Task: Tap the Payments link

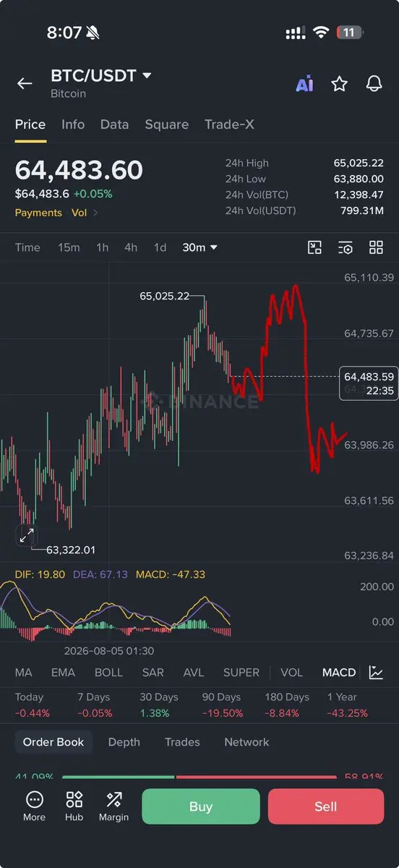Action: point(38,213)
